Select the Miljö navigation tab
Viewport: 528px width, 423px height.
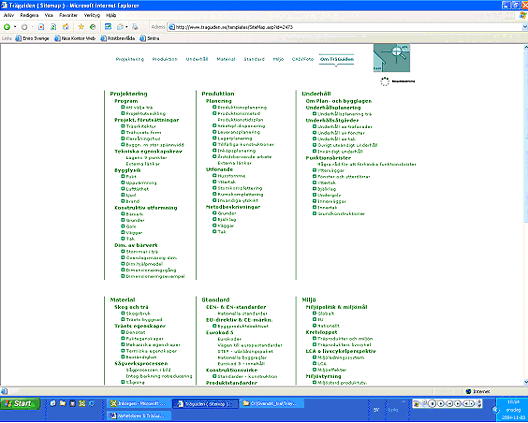[x=278, y=59]
